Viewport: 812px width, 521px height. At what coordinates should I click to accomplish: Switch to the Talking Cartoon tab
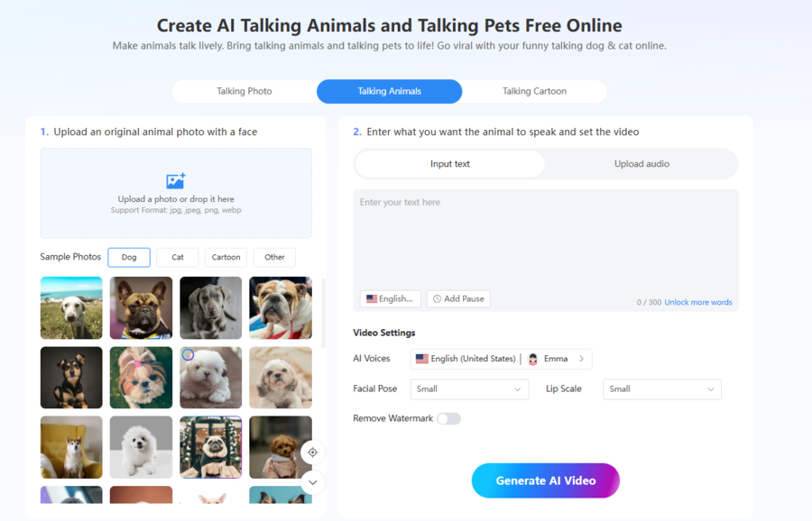coord(534,91)
